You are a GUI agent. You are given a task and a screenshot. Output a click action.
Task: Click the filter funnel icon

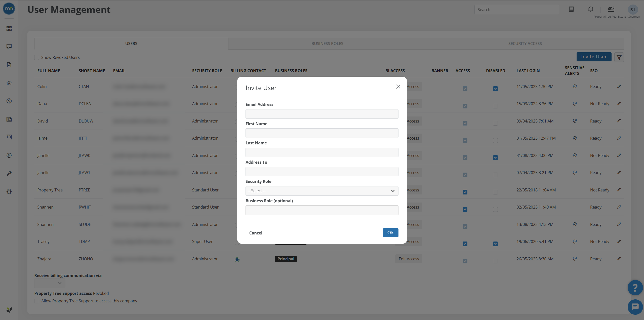click(619, 57)
